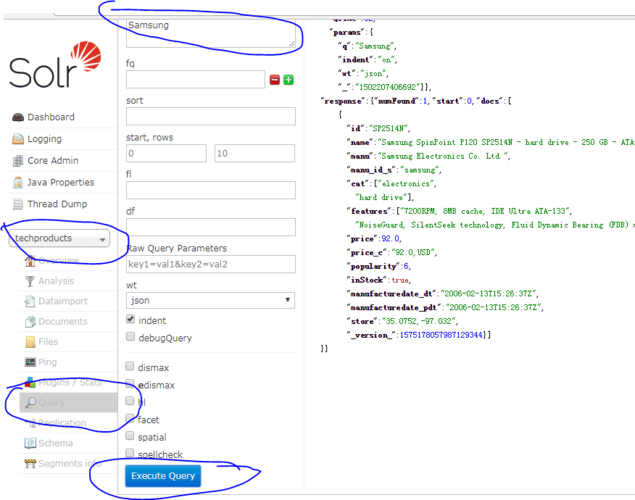This screenshot has width=635, height=500.
Task: Click the Ping monitor icon
Action: (30, 362)
